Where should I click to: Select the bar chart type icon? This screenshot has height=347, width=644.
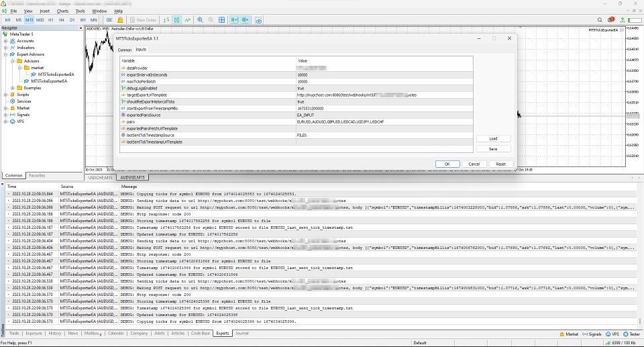166,19
